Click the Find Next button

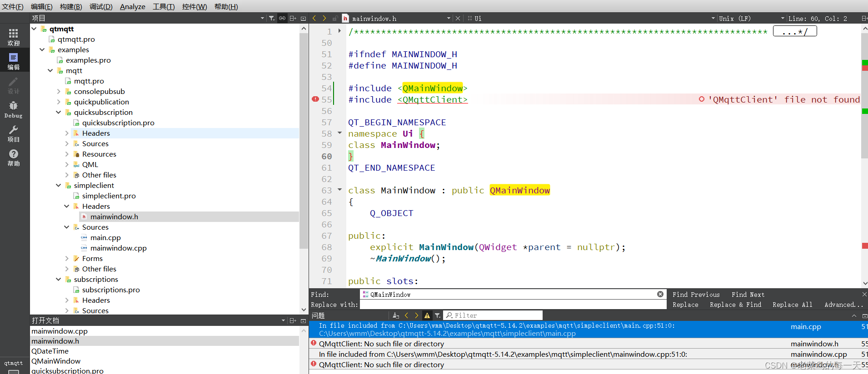748,295
